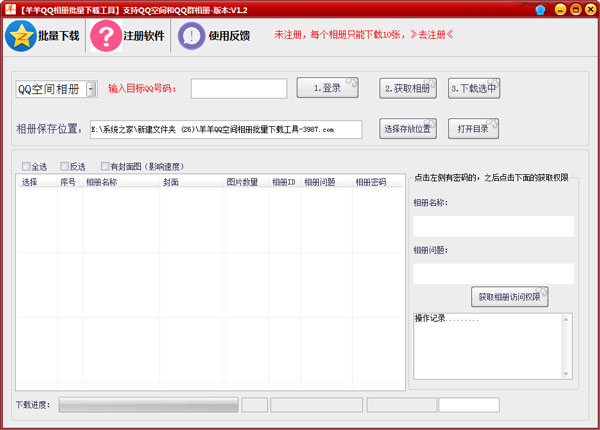
Task: Click the 相册密码 column header
Action: pos(377,182)
